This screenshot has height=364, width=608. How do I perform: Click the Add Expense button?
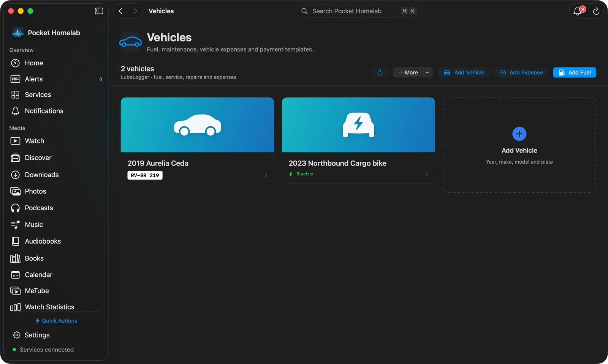point(521,72)
